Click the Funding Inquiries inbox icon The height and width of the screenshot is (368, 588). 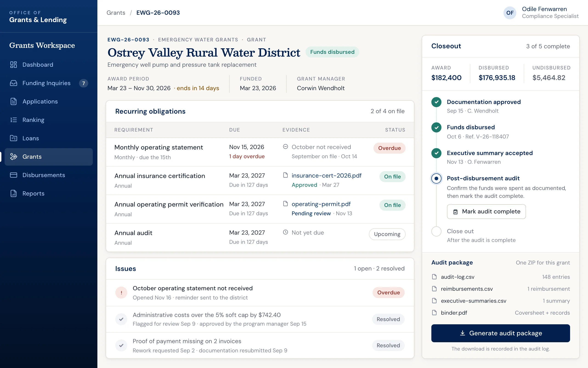click(14, 83)
